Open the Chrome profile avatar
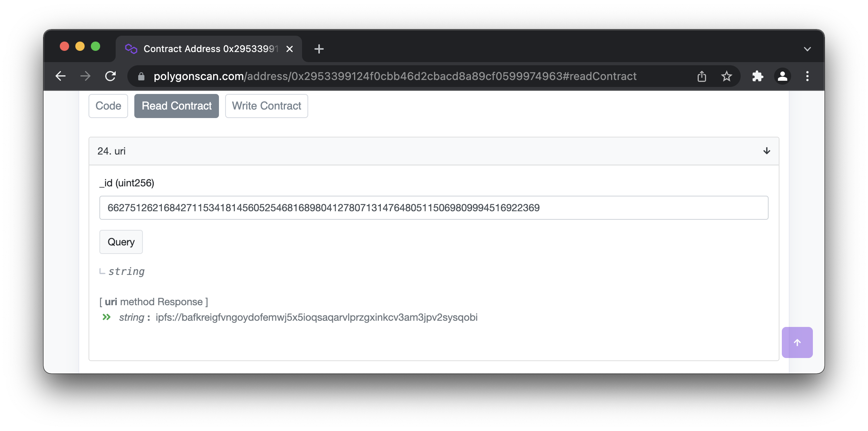Image resolution: width=868 pixels, height=431 pixels. click(783, 76)
